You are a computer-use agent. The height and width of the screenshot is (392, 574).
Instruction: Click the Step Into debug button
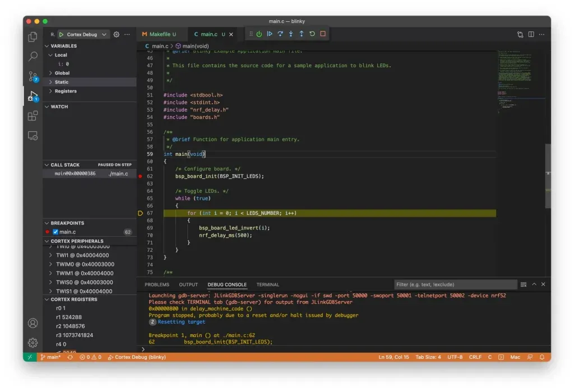coord(291,34)
